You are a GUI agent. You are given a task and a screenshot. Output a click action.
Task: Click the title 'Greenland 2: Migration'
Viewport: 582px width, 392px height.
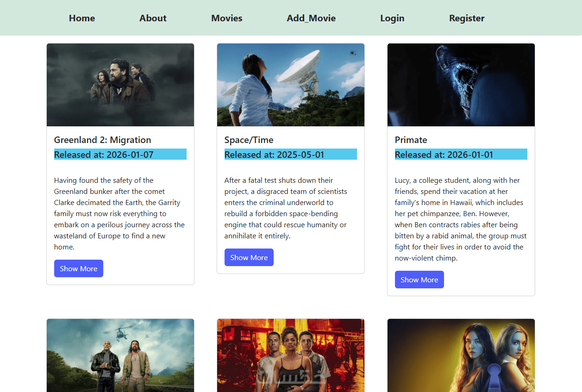click(x=102, y=140)
